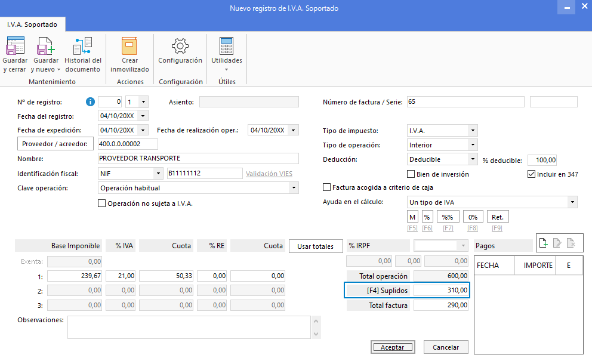
Task: Open Fecha del registro date picker
Action: [x=143, y=116]
